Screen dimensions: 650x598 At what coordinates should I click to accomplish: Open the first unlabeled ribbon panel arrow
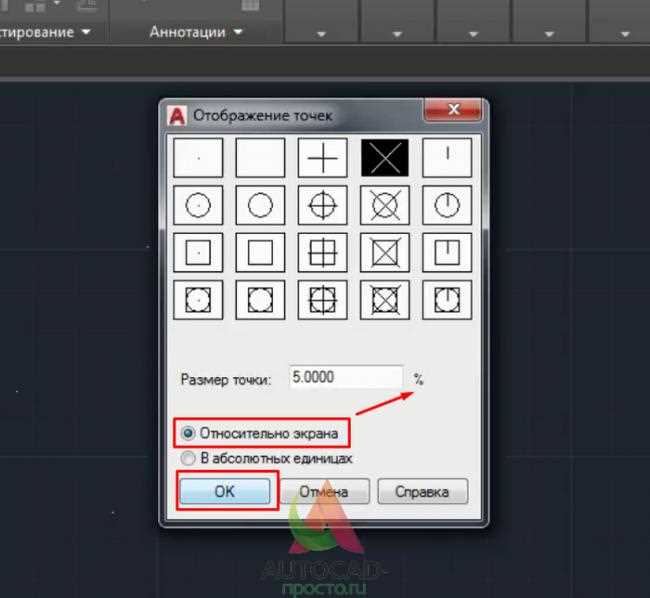tap(321, 34)
